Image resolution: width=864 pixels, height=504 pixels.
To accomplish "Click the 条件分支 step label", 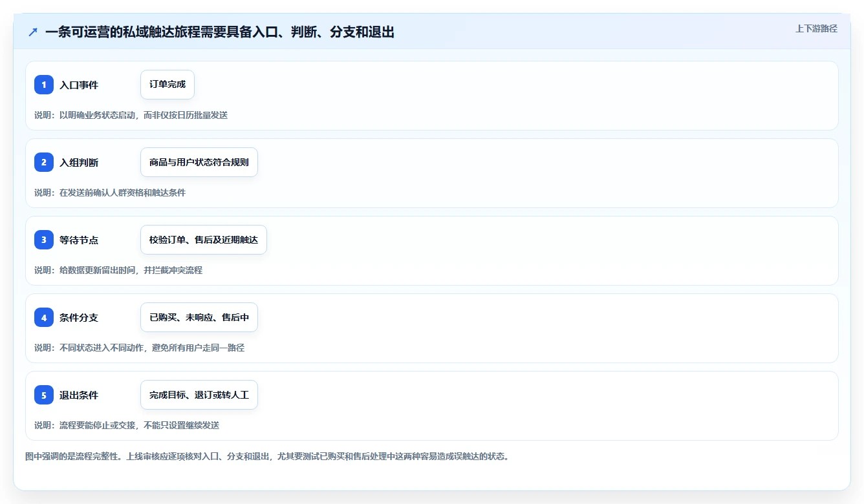I will click(79, 318).
